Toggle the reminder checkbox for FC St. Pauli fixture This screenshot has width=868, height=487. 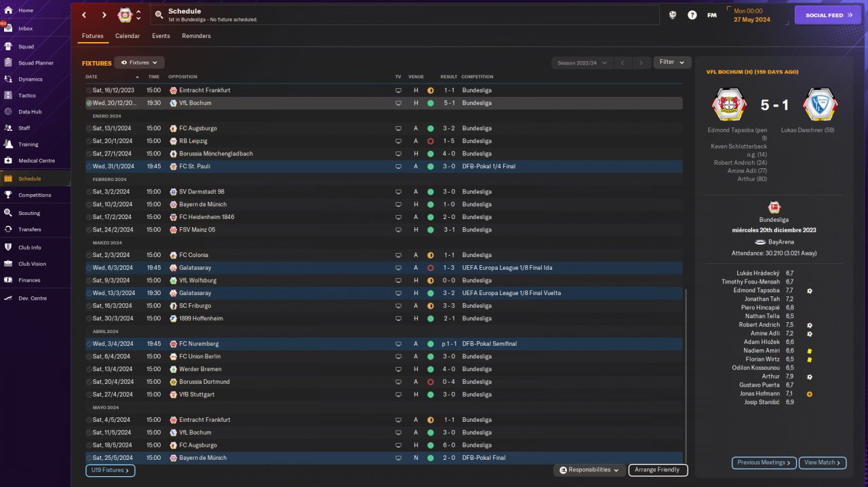click(89, 166)
